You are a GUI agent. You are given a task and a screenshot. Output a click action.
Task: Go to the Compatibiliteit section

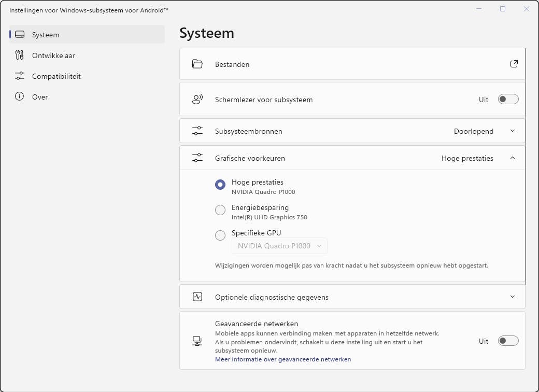[56, 76]
